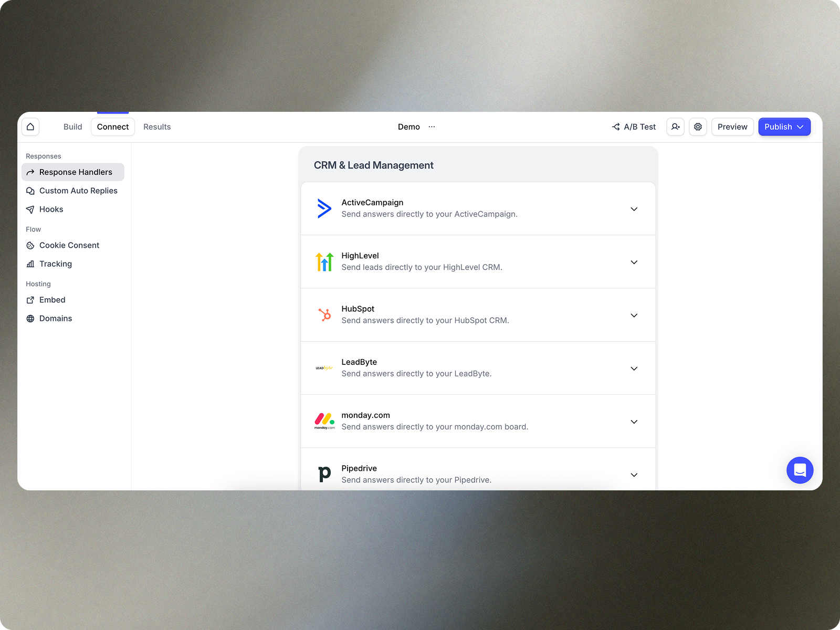The height and width of the screenshot is (630, 840).
Task: Open Embed in the sidebar
Action: click(x=73, y=300)
